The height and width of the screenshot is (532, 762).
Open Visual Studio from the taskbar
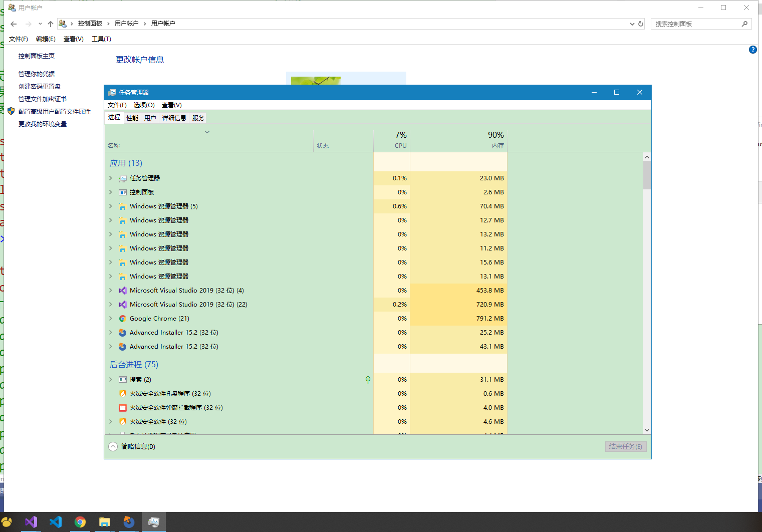click(x=31, y=522)
